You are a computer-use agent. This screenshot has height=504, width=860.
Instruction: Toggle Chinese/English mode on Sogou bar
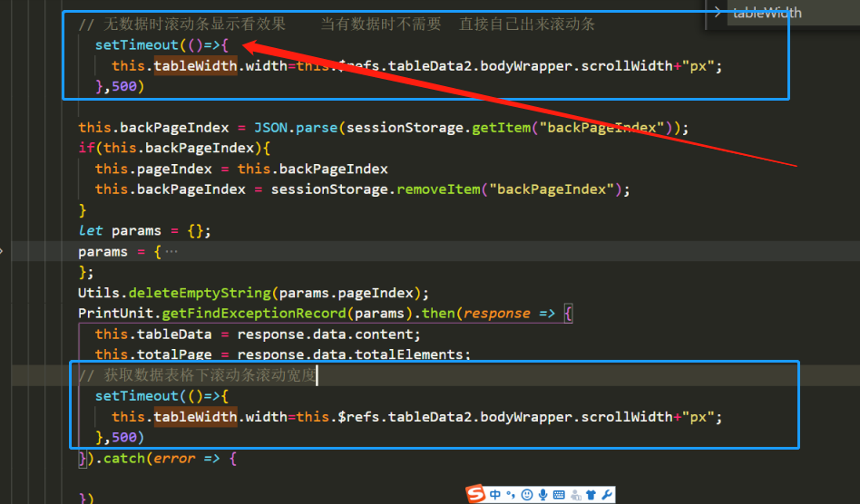point(495,495)
